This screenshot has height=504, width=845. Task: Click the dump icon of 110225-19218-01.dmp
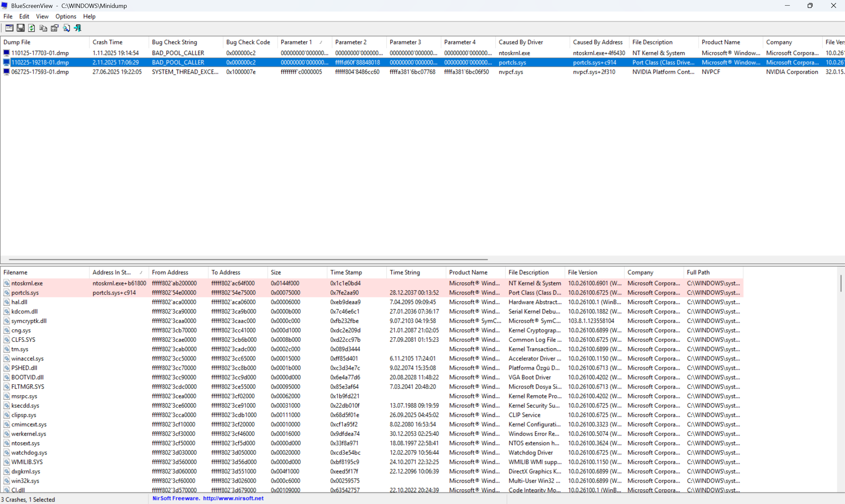(x=7, y=62)
